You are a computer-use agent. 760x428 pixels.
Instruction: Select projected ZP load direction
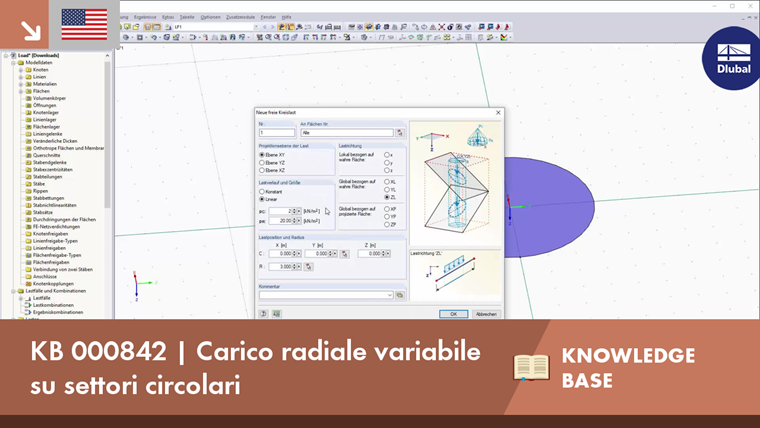[x=387, y=224]
